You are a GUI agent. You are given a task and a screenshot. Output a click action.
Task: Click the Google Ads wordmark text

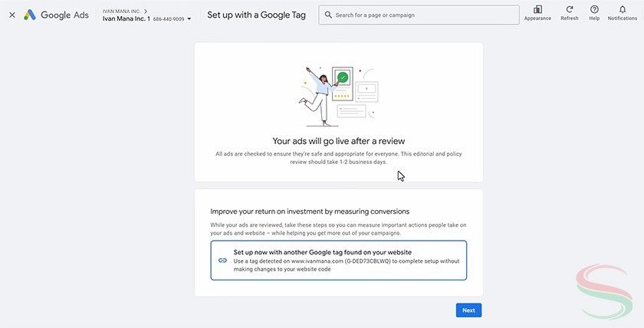[67, 15]
